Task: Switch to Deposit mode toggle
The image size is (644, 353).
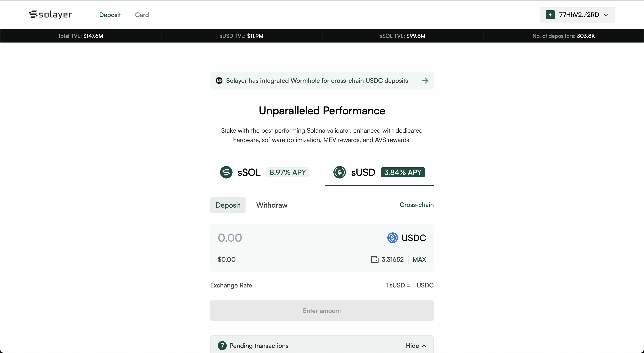Action: click(227, 205)
